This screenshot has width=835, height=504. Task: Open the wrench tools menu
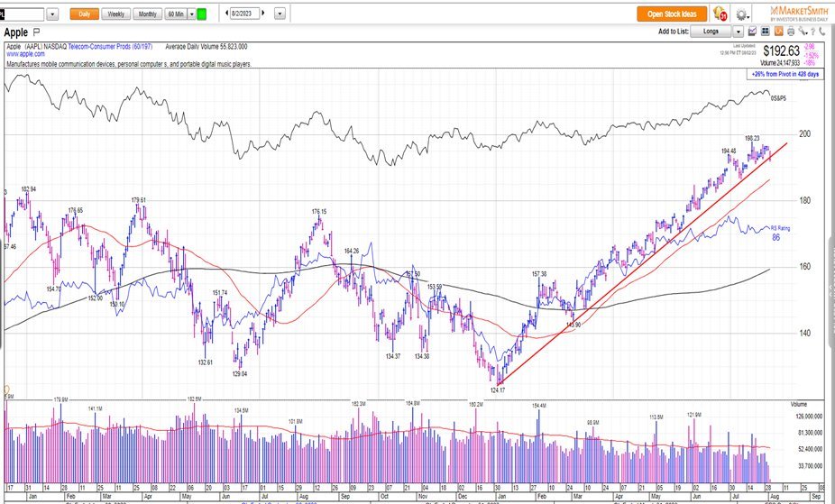click(803, 32)
